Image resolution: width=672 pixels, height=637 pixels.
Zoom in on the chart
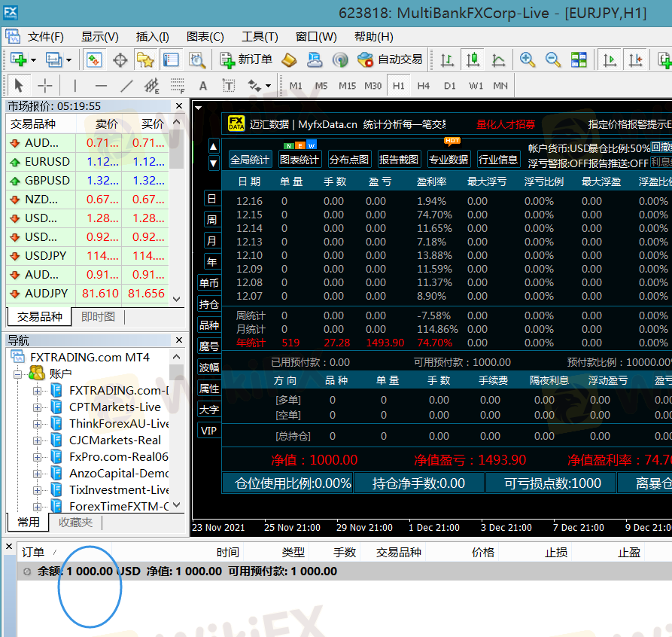pyautogui.click(x=528, y=59)
